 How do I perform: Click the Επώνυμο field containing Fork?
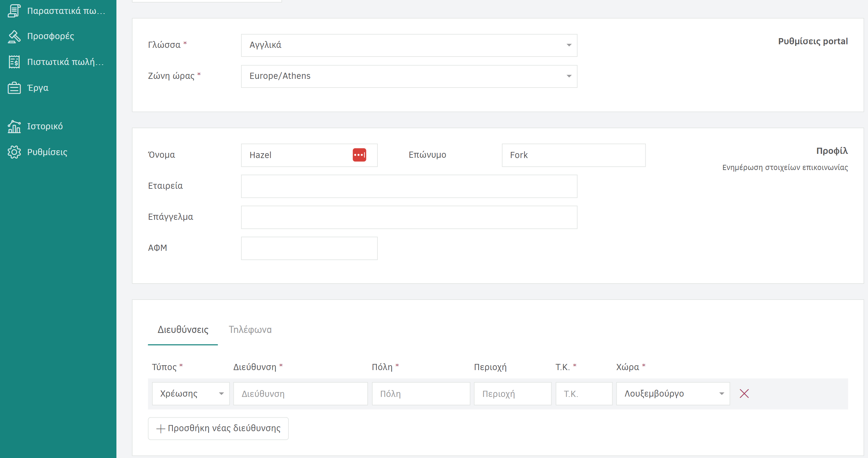pyautogui.click(x=573, y=155)
